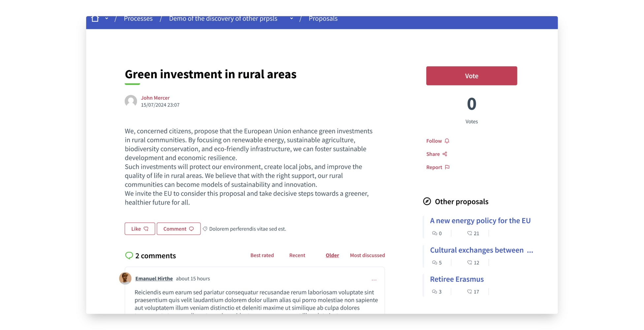This screenshot has width=644, height=330.
Task: Open the process name dropdown chevron
Action: (291, 19)
